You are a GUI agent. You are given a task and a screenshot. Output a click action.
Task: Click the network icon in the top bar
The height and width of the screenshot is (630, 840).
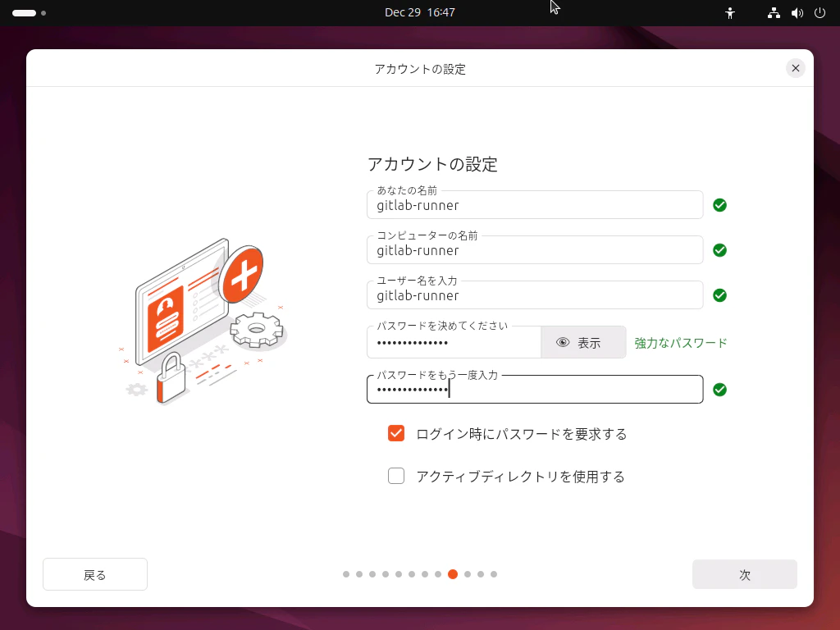[773, 12]
